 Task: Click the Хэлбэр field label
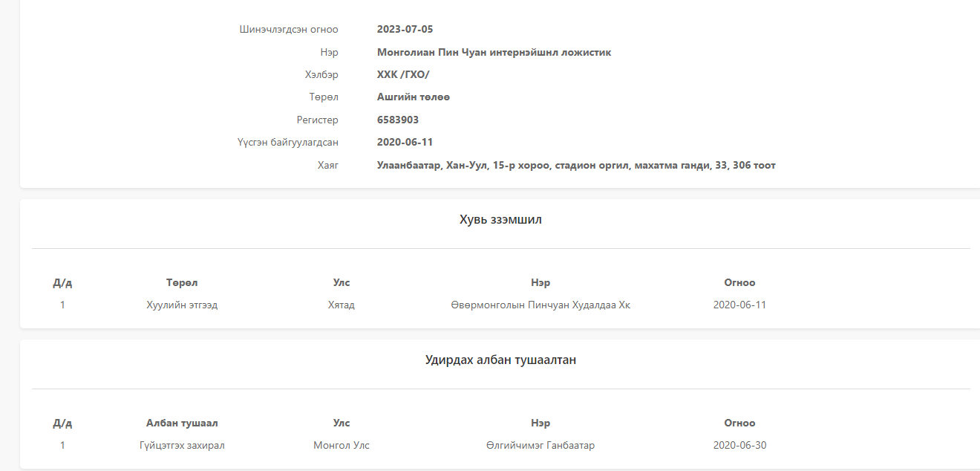tap(321, 75)
